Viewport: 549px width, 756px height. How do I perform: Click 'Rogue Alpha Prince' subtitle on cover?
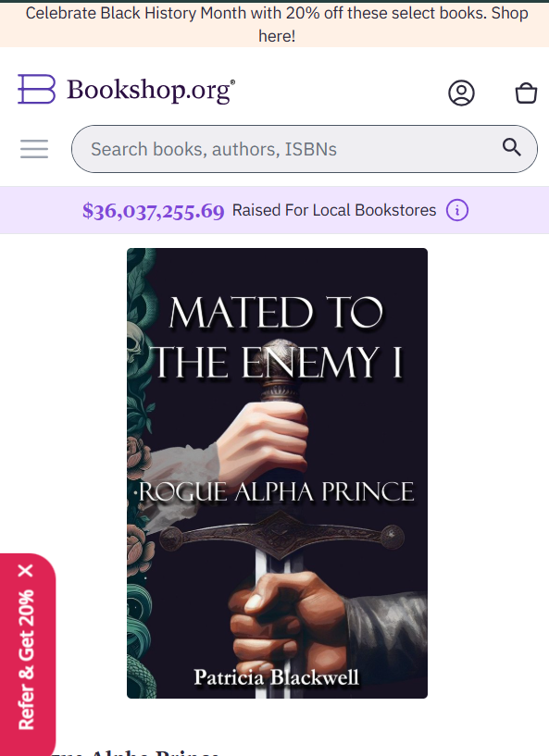276,491
